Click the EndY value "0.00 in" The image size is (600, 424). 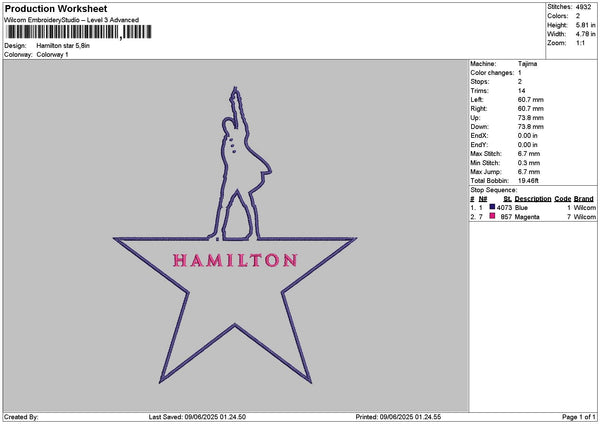pos(527,145)
